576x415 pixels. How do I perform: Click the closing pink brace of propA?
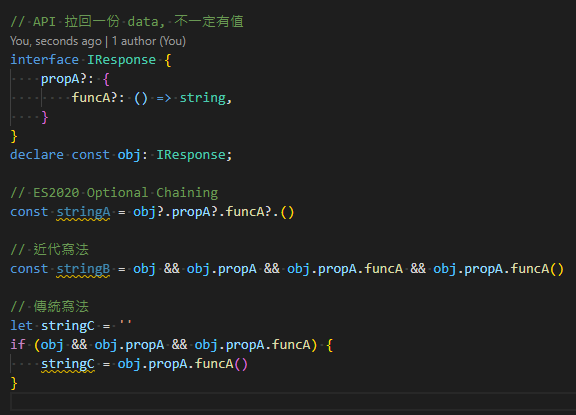tap(45, 117)
